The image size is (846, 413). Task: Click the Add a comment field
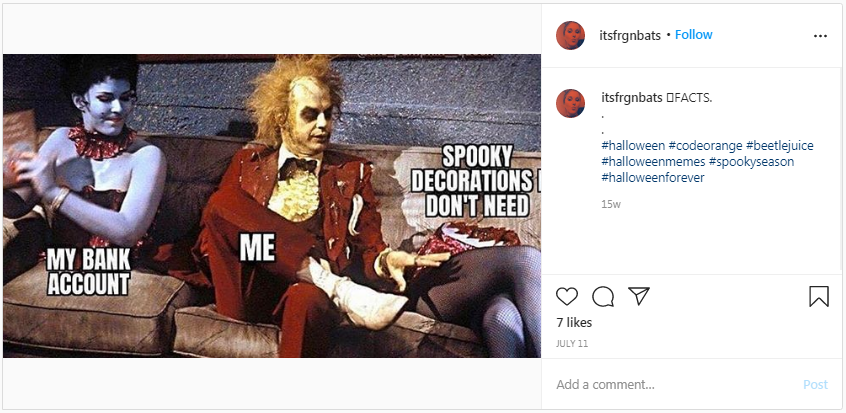click(x=674, y=384)
